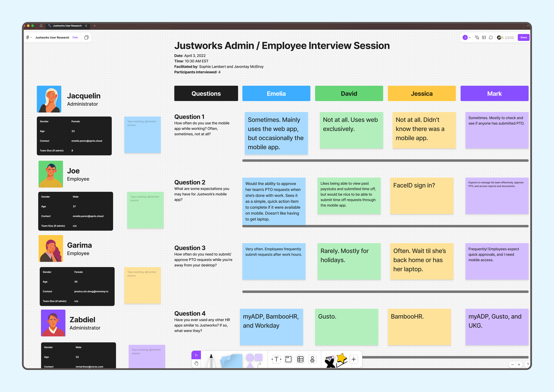Open a new tab with plus
This screenshot has width=554, height=392.
pos(95,26)
